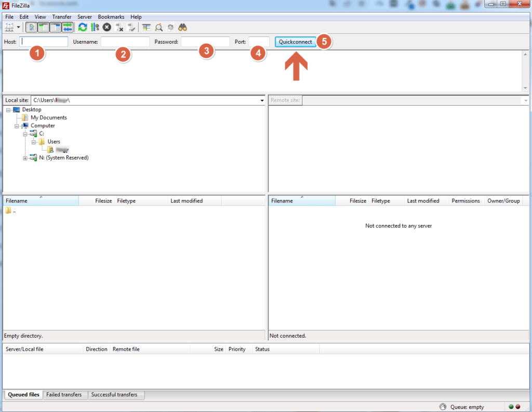The image size is (532, 412).
Task: Toggle local directory tree display
Action: click(x=44, y=27)
